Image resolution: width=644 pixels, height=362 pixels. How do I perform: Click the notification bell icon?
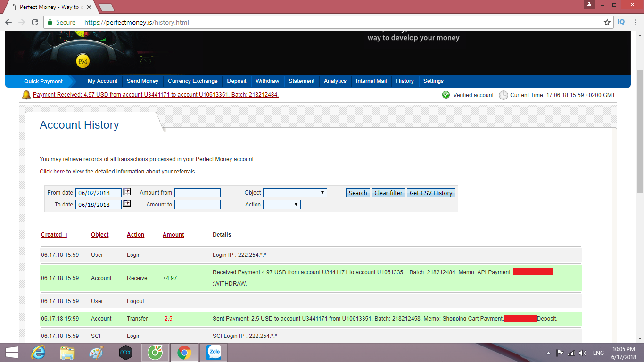[26, 95]
